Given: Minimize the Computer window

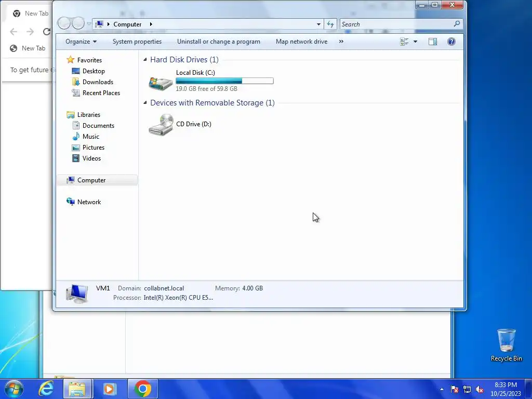Looking at the screenshot, I should point(422,5).
